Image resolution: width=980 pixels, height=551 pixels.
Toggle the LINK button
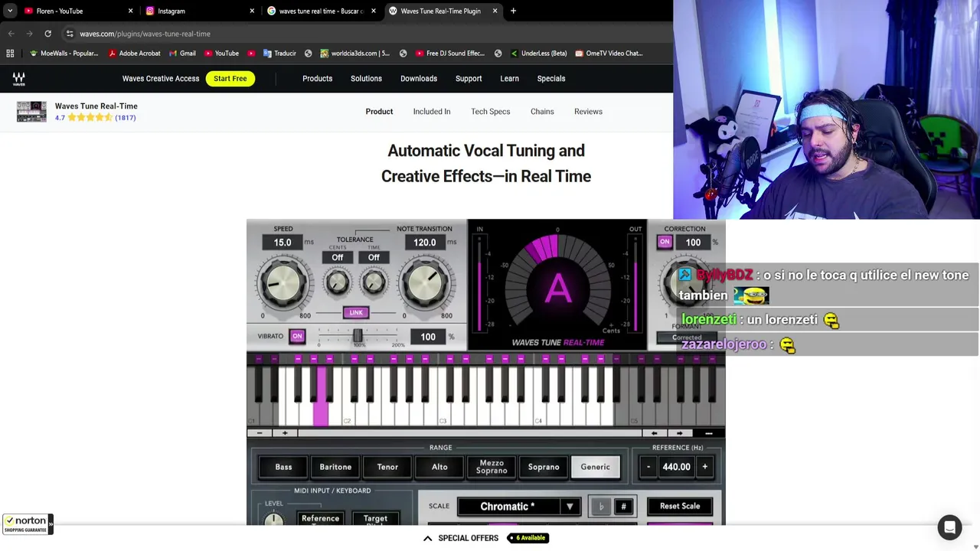356,312
